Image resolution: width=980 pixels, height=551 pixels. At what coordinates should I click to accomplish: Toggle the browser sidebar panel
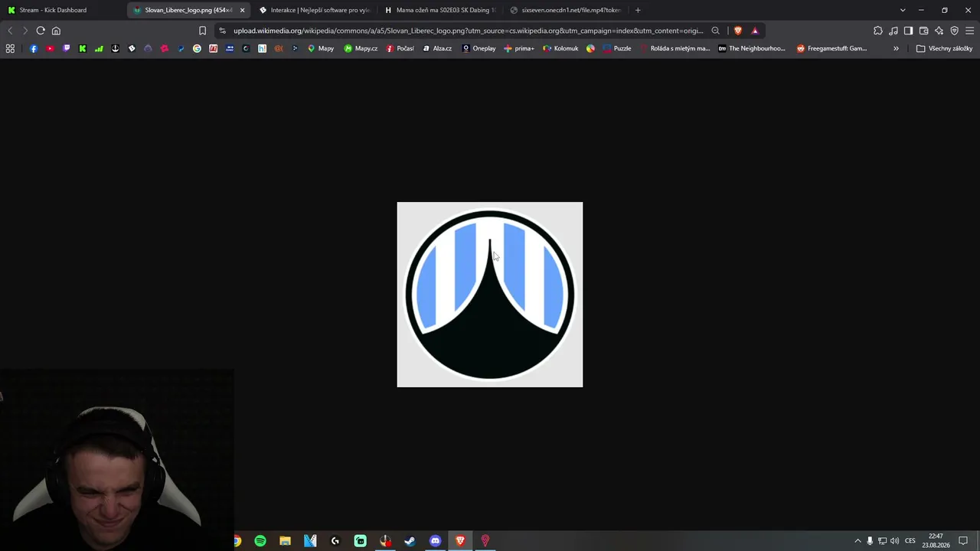tap(908, 31)
